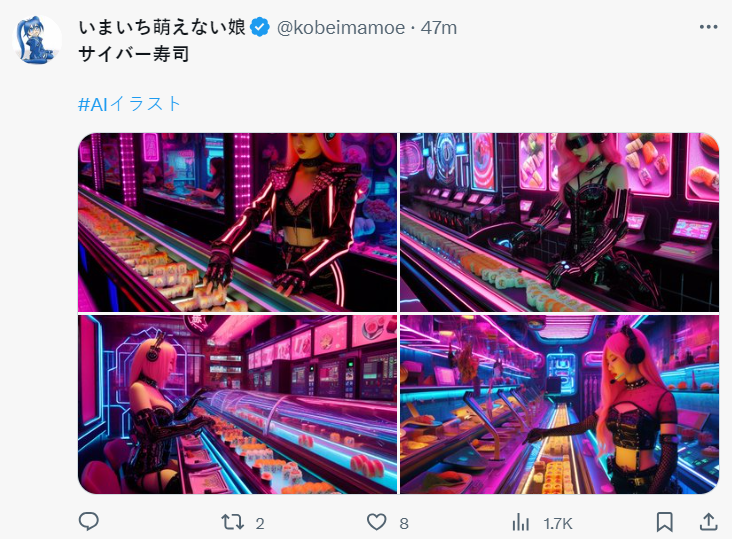This screenshot has width=732, height=539.
Task: Open the three-dot more options menu
Action: [708, 27]
